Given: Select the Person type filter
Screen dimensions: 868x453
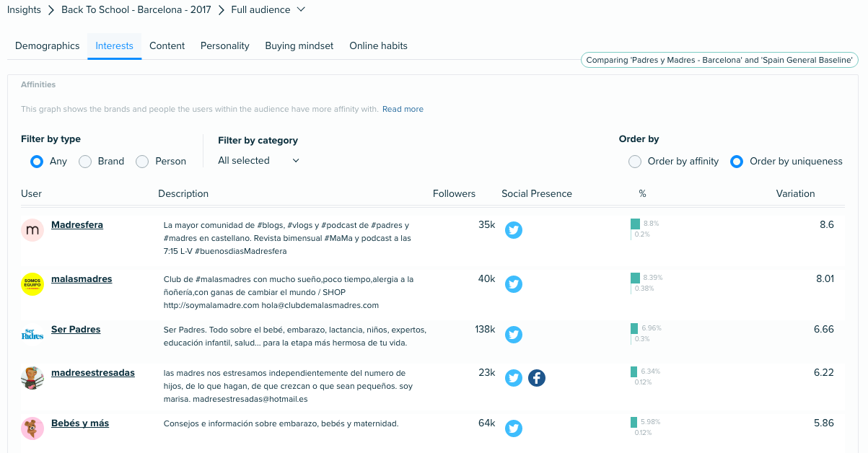Looking at the screenshot, I should coord(142,162).
